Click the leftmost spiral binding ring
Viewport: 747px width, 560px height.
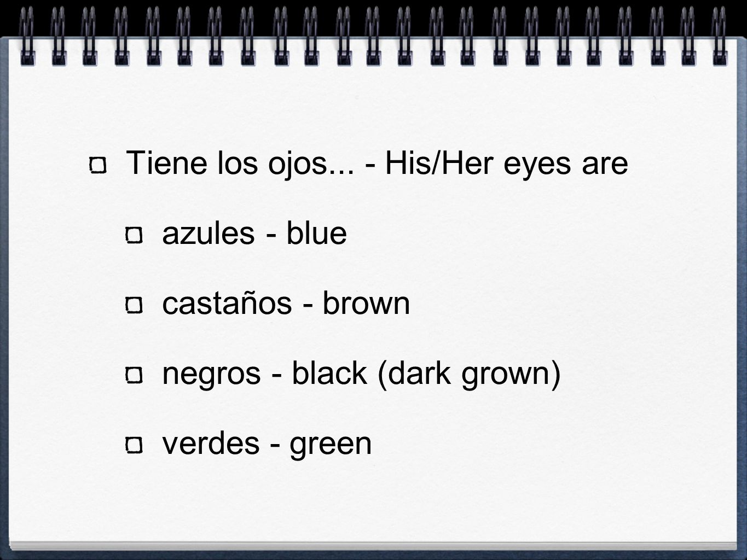point(27,33)
